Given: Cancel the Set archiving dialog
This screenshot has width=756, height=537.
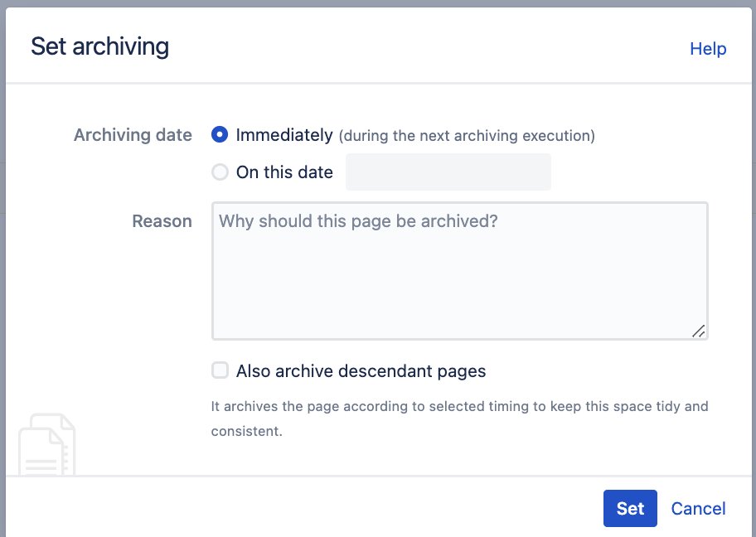Looking at the screenshot, I should (x=698, y=509).
